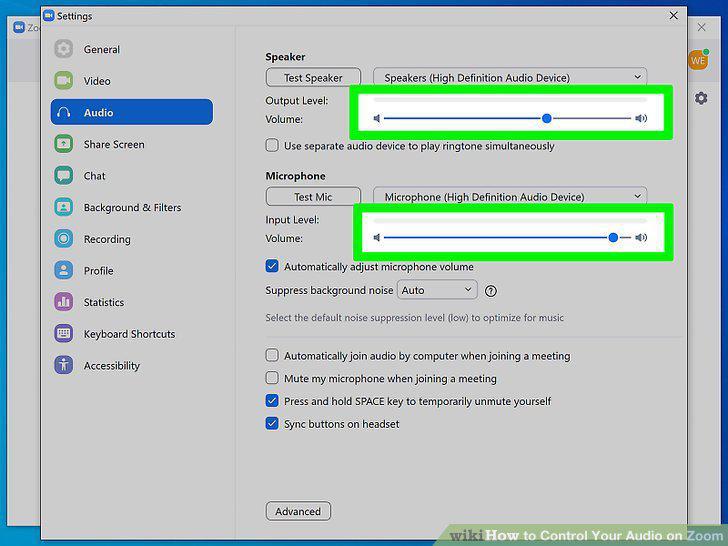Open Suppress background noise Auto dropdown

(437, 290)
